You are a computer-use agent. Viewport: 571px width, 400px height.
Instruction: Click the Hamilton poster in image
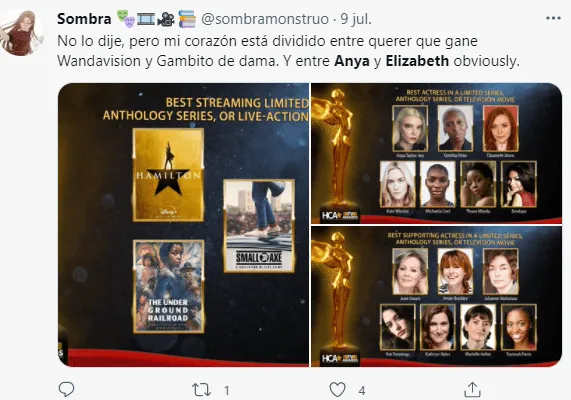[168, 175]
